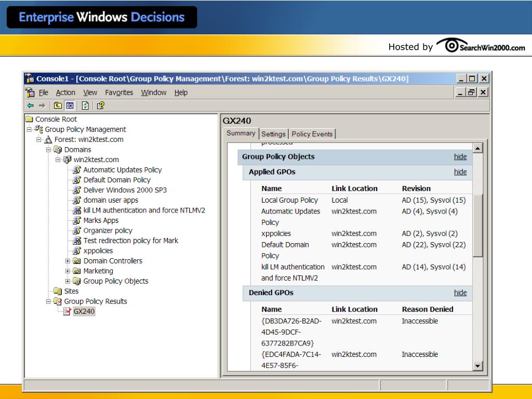Click the Group Policy Objects folder icon
Image resolution: width=532 pixels, height=399 pixels.
(77, 281)
